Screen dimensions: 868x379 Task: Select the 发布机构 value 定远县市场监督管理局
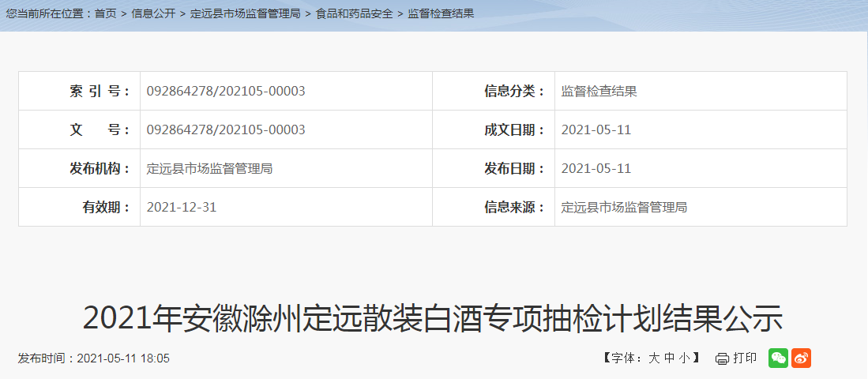click(x=209, y=168)
